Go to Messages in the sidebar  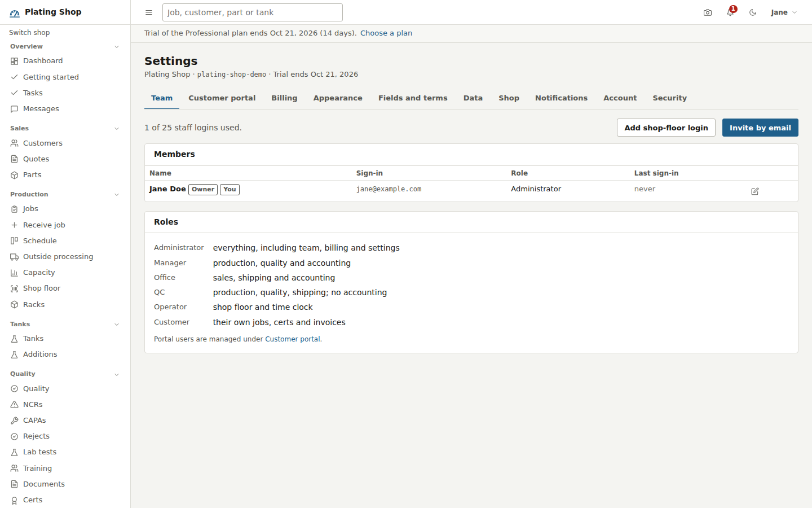tap(65, 109)
